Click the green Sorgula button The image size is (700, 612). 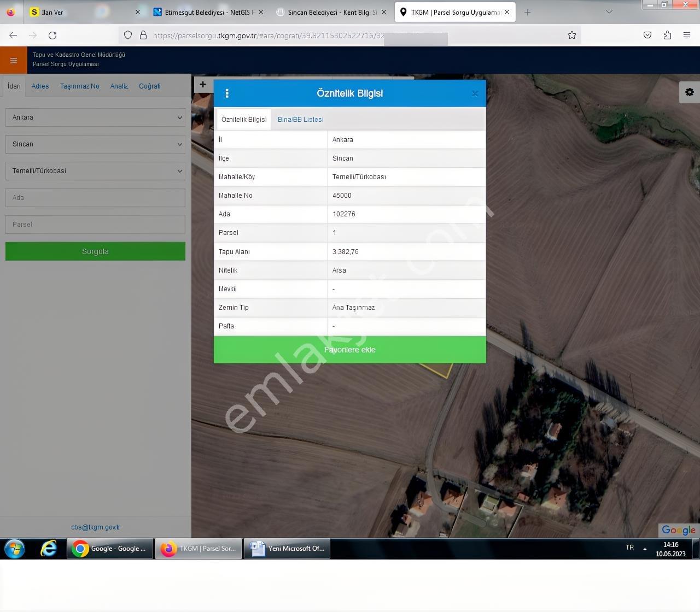click(95, 251)
